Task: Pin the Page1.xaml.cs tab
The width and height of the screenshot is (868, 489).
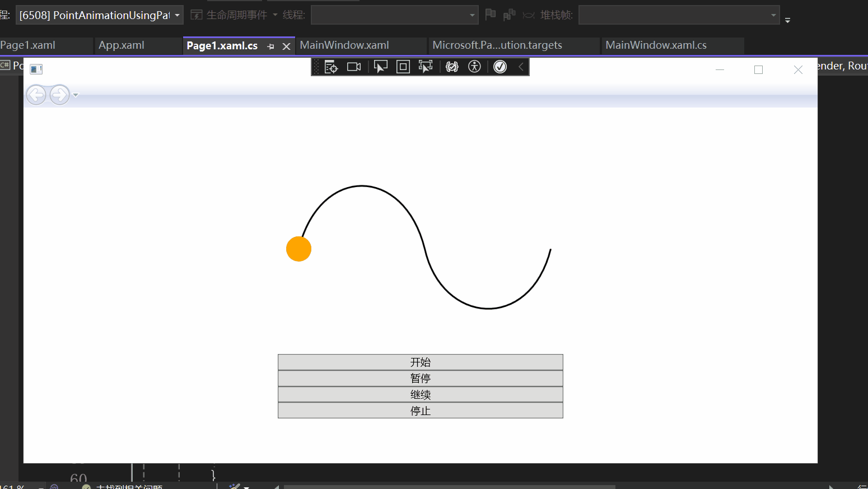Action: [271, 46]
